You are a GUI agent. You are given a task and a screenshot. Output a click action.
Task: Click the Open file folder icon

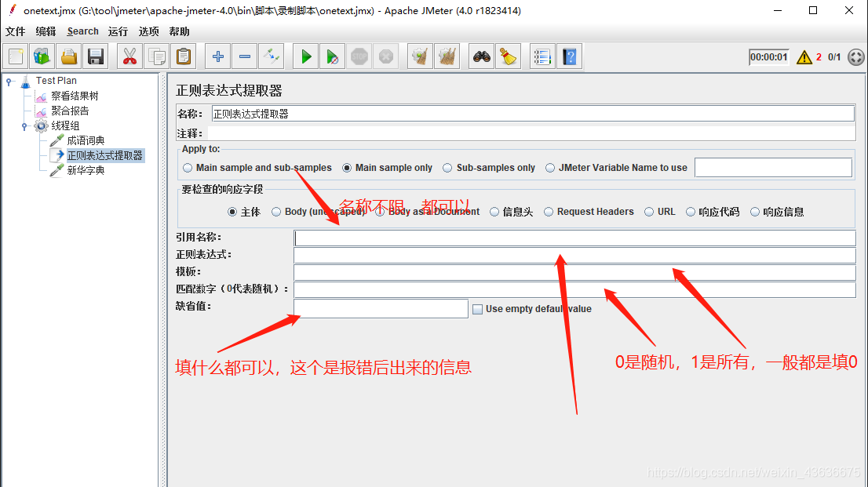(x=68, y=56)
